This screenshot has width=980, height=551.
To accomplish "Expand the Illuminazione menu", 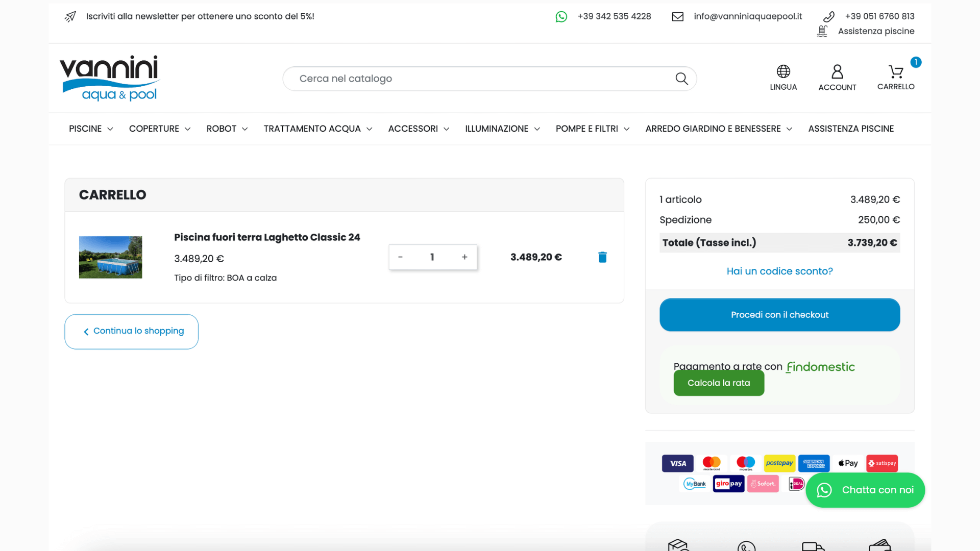I will [x=502, y=129].
